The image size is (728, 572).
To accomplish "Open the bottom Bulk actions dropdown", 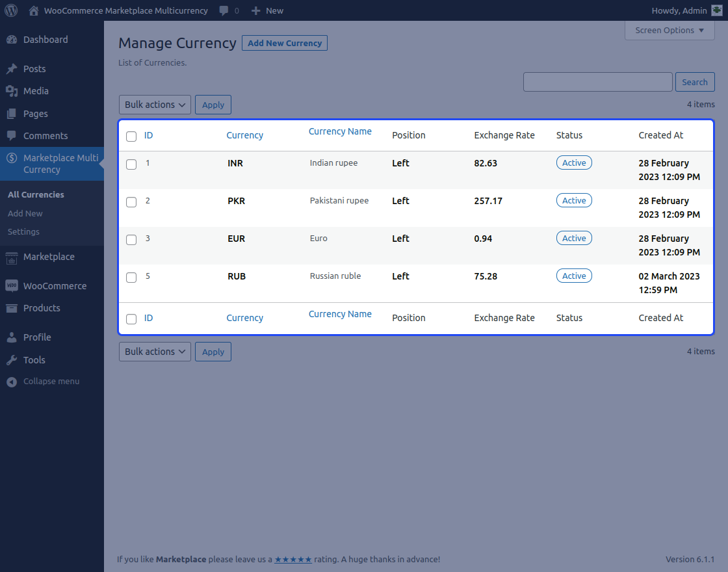I will tap(155, 351).
